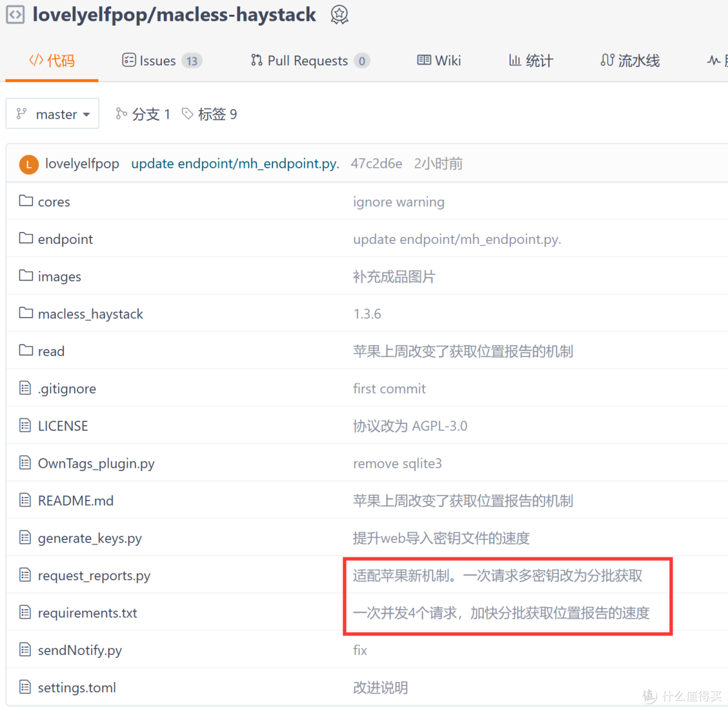Click the file icon beside README.md
The width and height of the screenshot is (728, 711).
point(25,500)
